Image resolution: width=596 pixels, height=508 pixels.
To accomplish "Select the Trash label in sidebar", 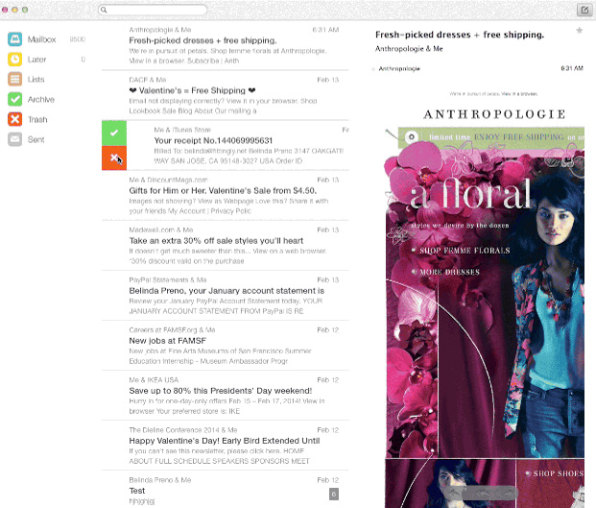I will (38, 120).
